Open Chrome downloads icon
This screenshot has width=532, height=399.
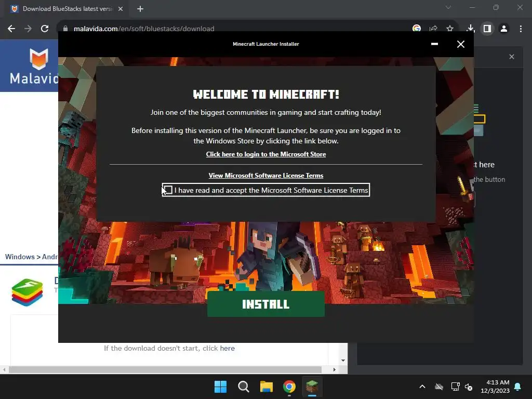pos(470,29)
